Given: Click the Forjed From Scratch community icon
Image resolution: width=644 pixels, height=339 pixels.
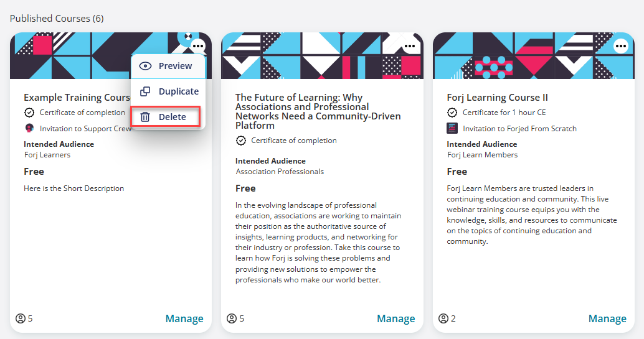Looking at the screenshot, I should pos(452,128).
